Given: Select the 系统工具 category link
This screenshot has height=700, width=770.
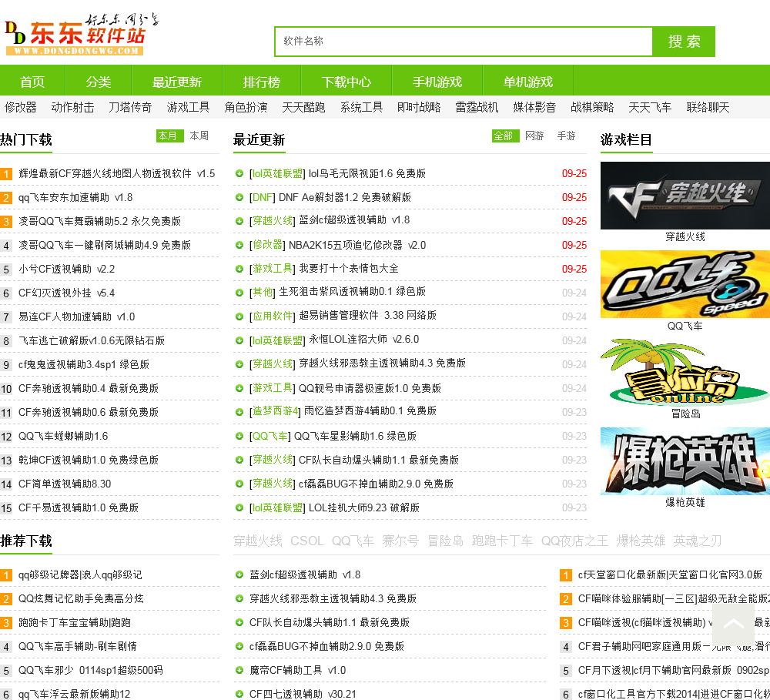Looking at the screenshot, I should 361,107.
